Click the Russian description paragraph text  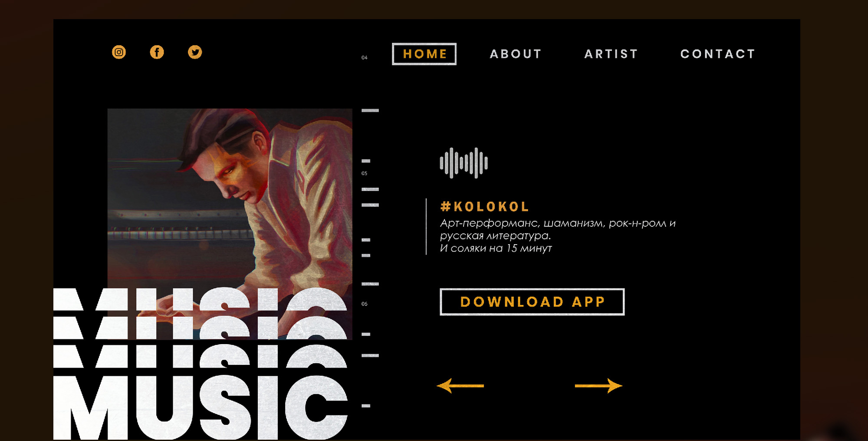click(557, 235)
